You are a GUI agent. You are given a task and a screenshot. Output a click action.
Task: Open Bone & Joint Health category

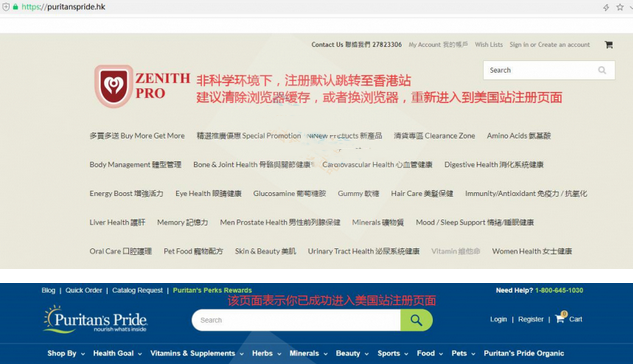(x=252, y=165)
